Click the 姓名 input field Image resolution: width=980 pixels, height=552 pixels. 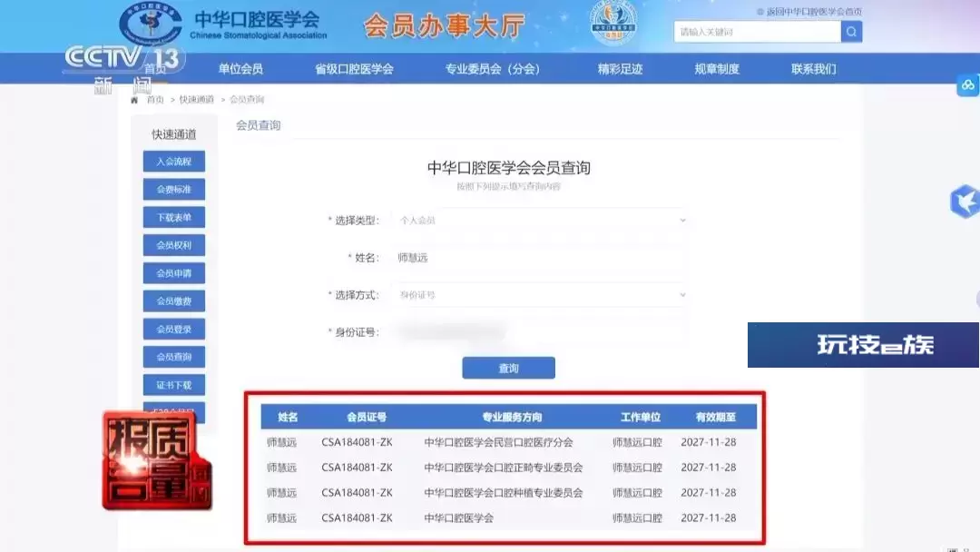point(540,258)
